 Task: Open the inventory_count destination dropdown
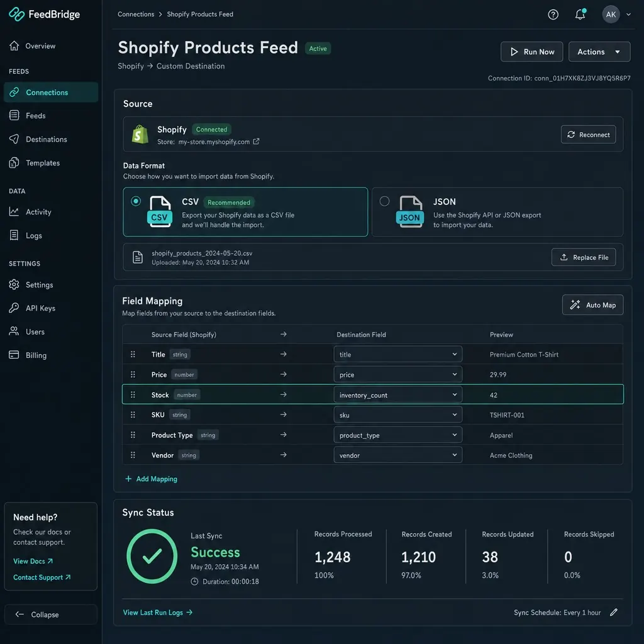tap(397, 395)
